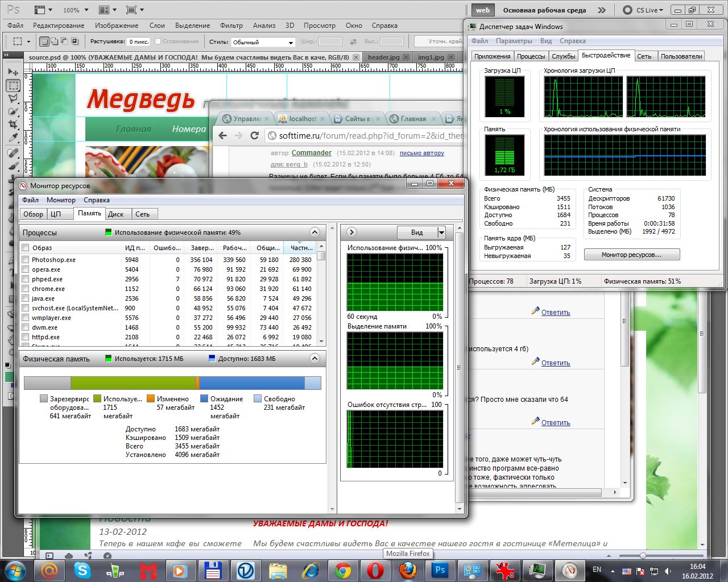Image resolution: width=728 pixels, height=582 pixels.
Task: Check the chrome.exe process checkbox
Action: (x=25, y=289)
